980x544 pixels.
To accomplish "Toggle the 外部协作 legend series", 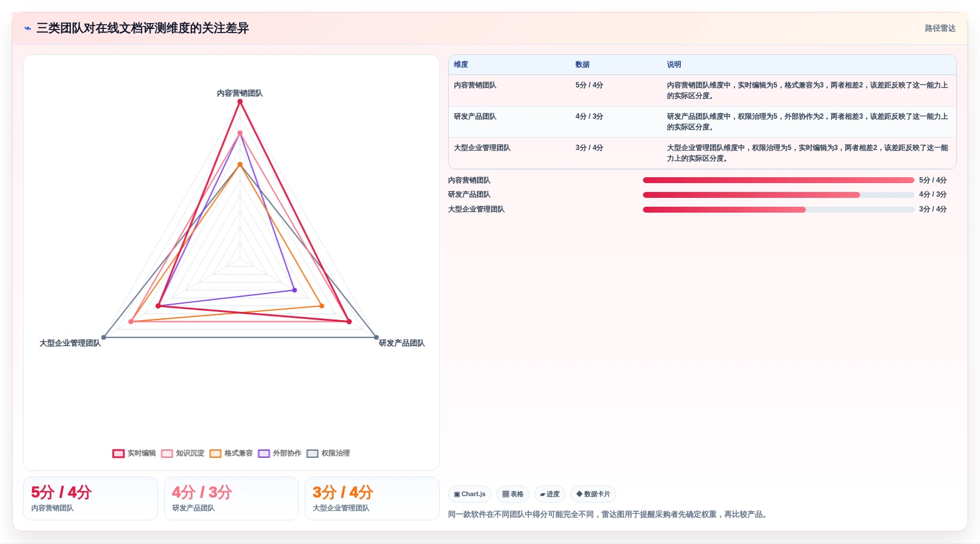I will click(279, 454).
